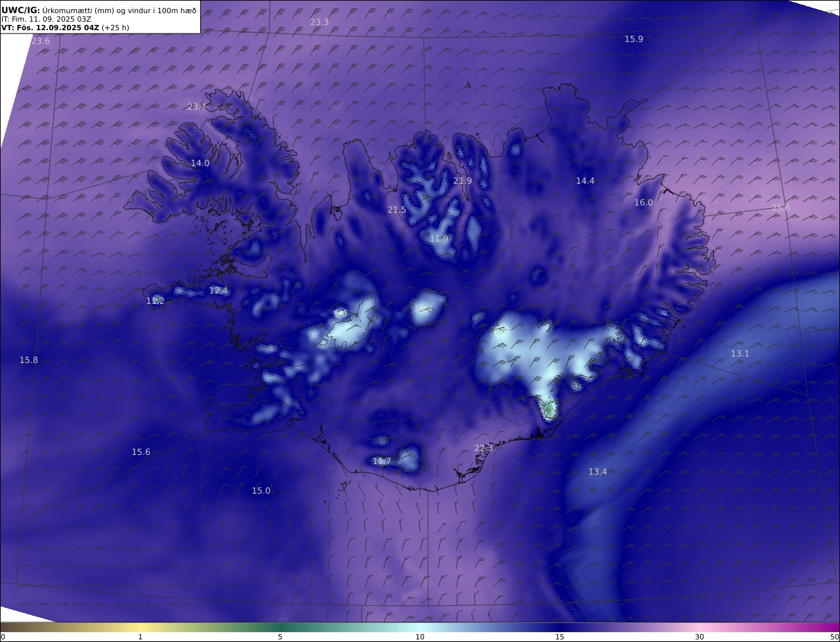840x642 pixels.
Task: Click the map value 15.0
Action: click(261, 490)
